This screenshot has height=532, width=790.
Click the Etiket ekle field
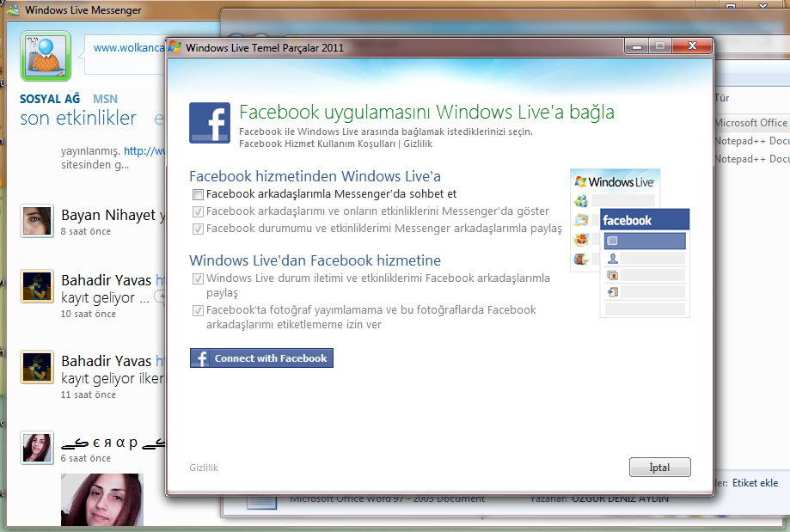coord(755,483)
